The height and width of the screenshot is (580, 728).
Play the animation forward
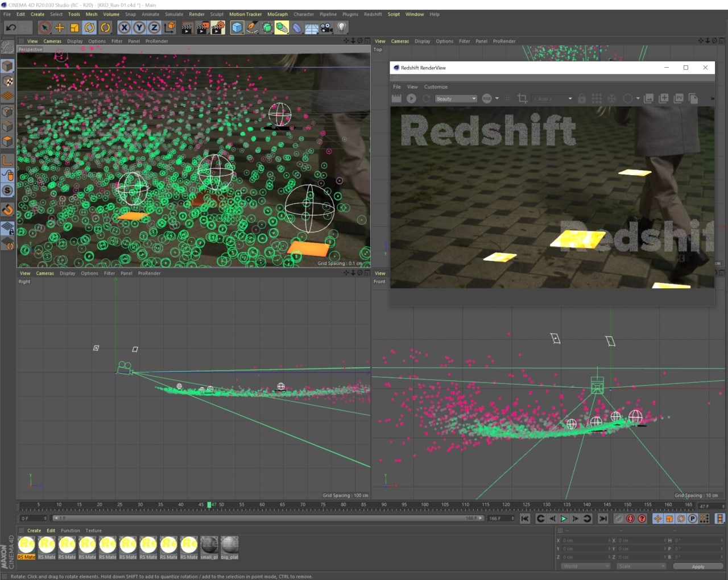pos(564,519)
